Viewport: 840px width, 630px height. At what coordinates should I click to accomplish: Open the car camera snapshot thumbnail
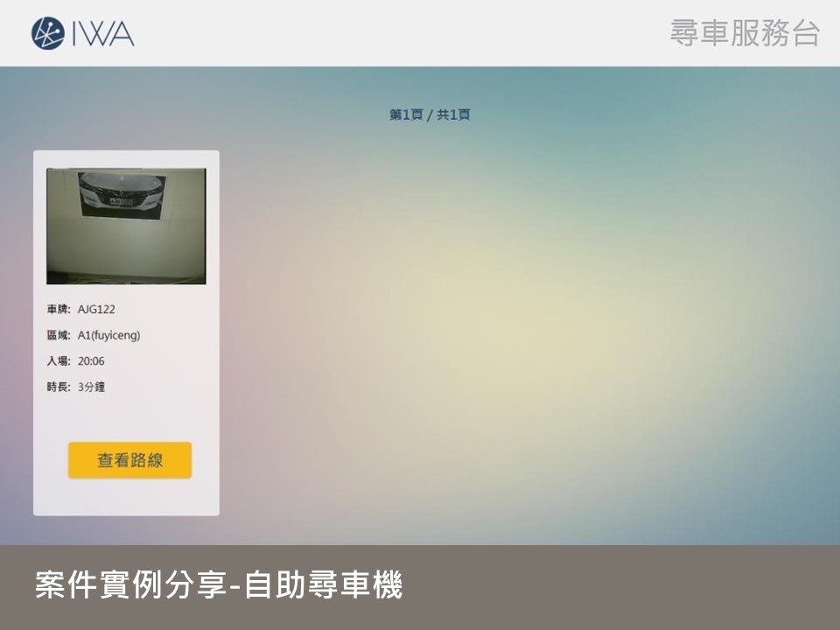click(126, 226)
